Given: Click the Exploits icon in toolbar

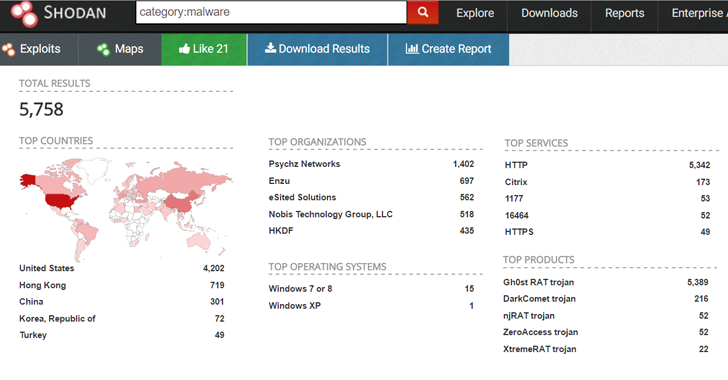Looking at the screenshot, I should pos(8,49).
